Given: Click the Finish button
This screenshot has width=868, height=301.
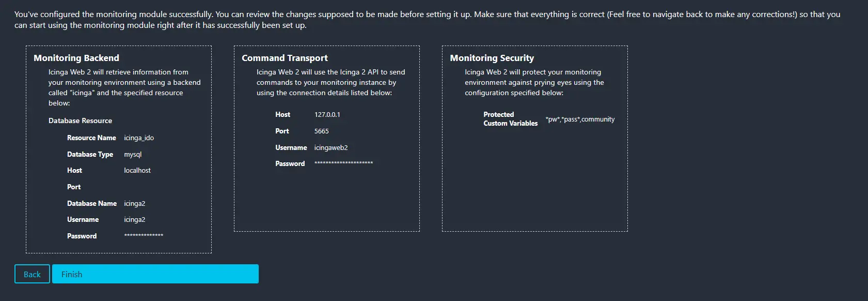Looking at the screenshot, I should click(x=155, y=274).
